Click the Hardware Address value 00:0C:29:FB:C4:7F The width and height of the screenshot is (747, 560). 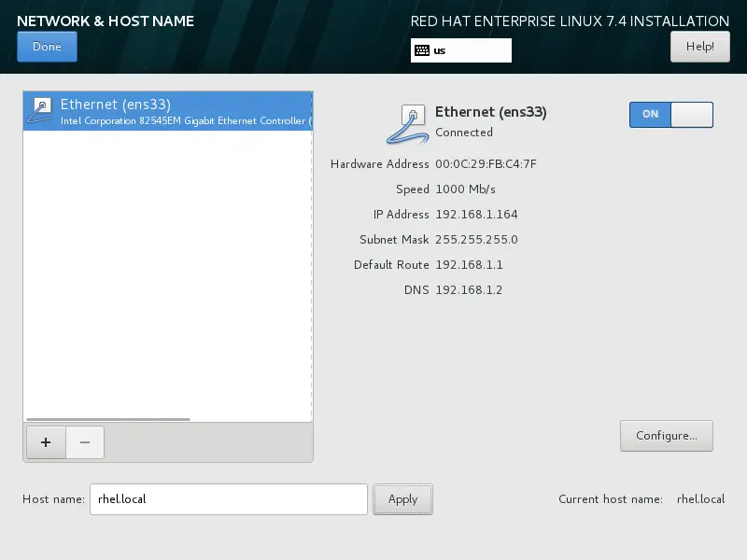tap(486, 164)
